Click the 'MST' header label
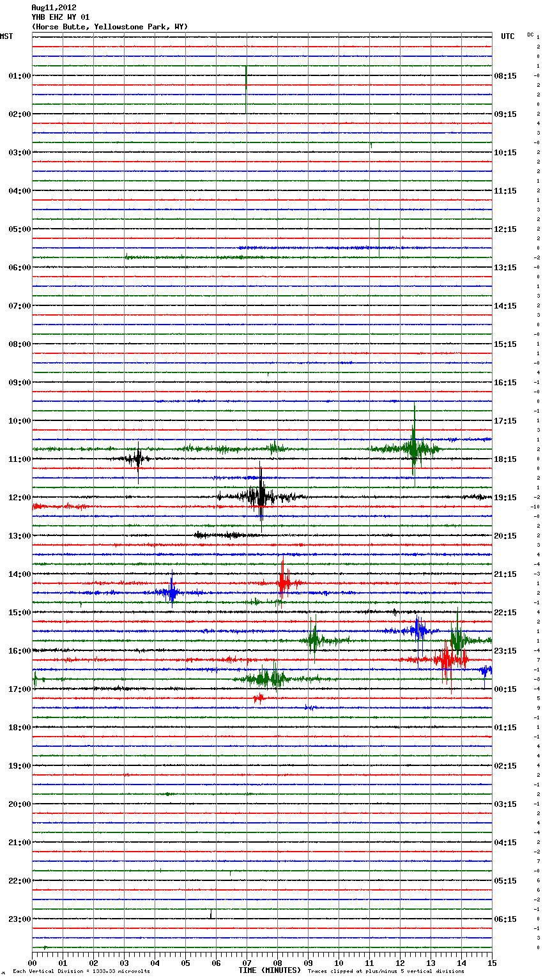The width and height of the screenshot is (543, 980). (x=6, y=36)
